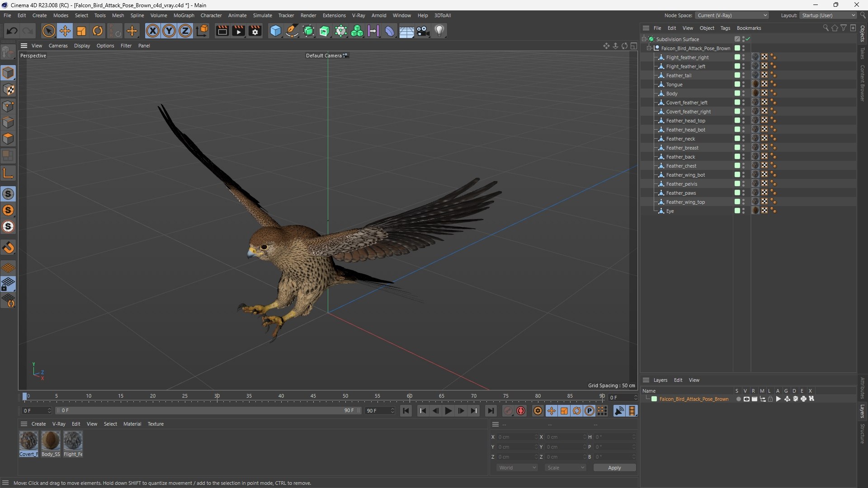Click Render View clapperboard icon

point(222,31)
